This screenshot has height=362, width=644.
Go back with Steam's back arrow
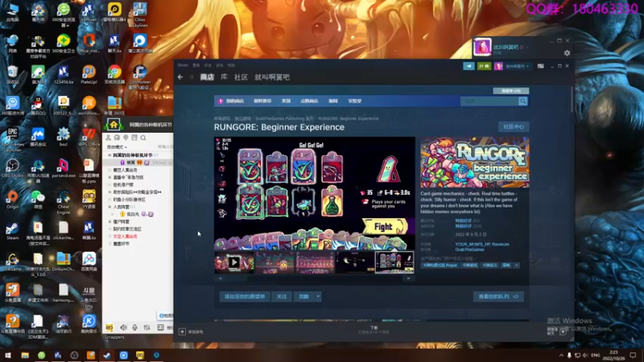180,77
